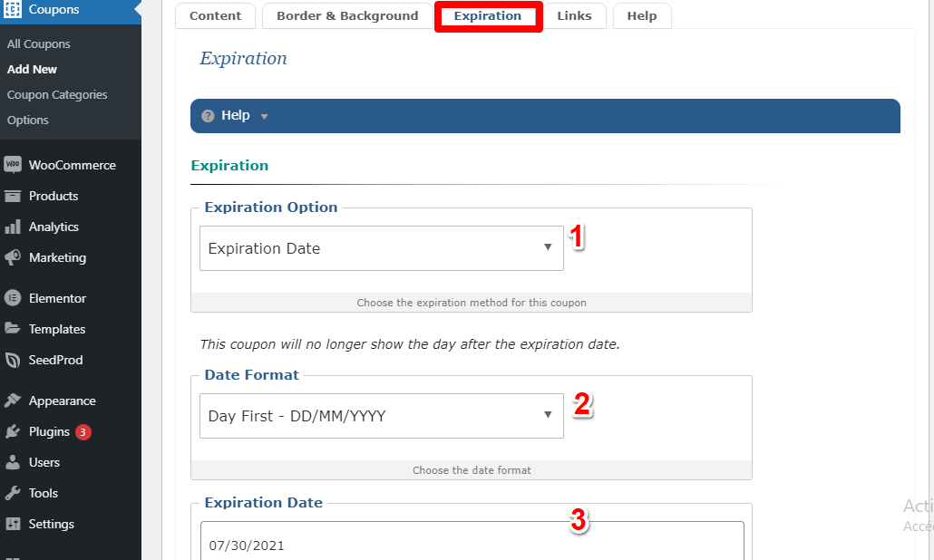Click the Plugins plug icon

pos(13,431)
